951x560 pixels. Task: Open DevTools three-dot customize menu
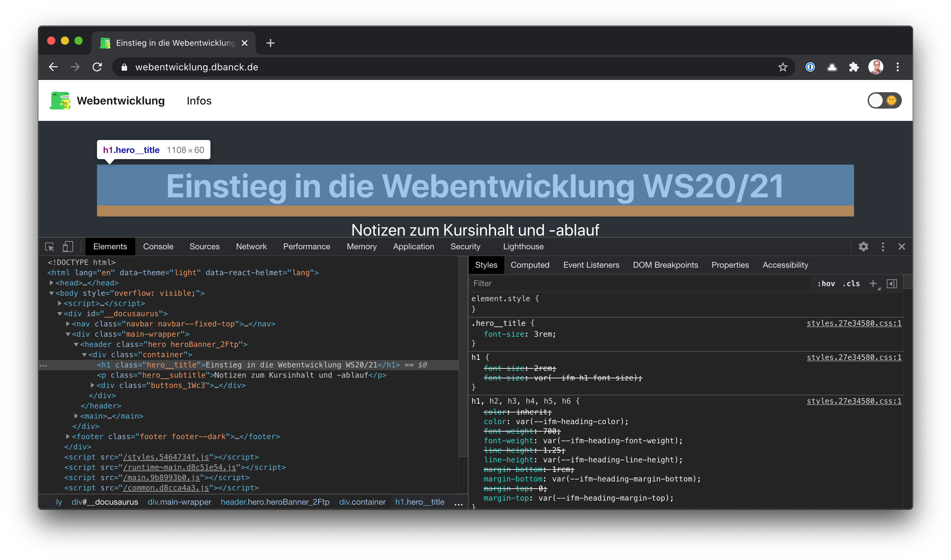pos(882,247)
